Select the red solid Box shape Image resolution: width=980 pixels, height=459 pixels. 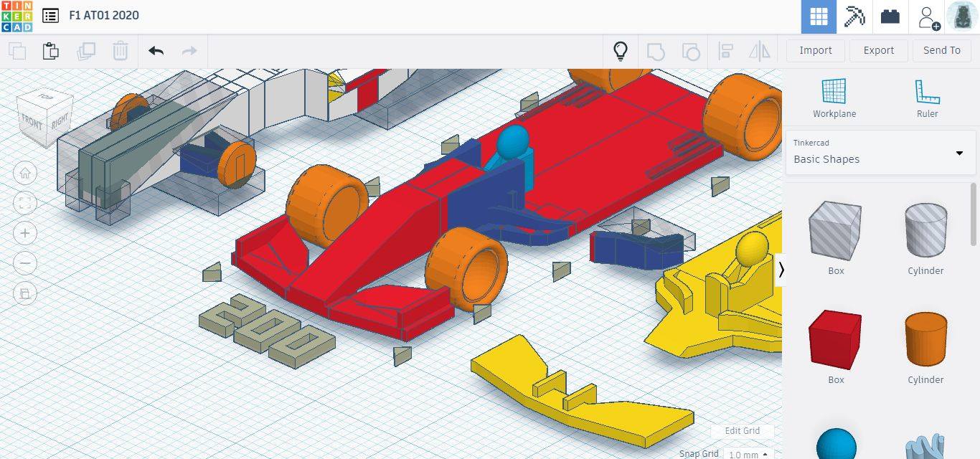835,340
